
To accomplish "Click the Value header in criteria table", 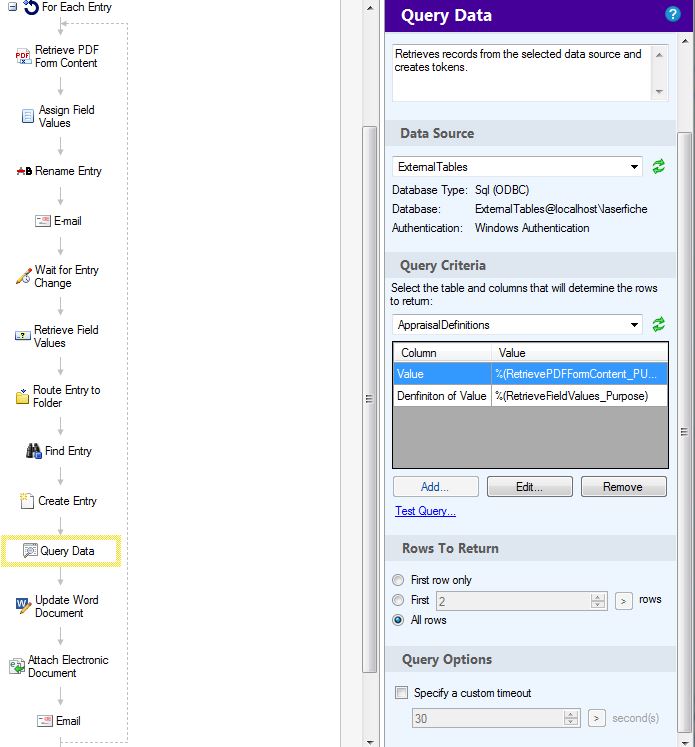I will [x=580, y=353].
